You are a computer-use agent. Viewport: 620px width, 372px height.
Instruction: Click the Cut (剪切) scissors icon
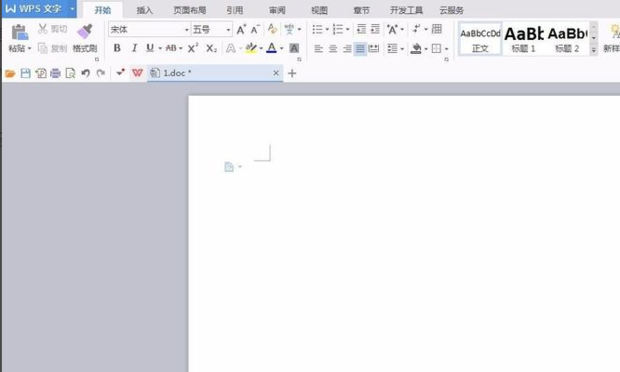click(43, 28)
